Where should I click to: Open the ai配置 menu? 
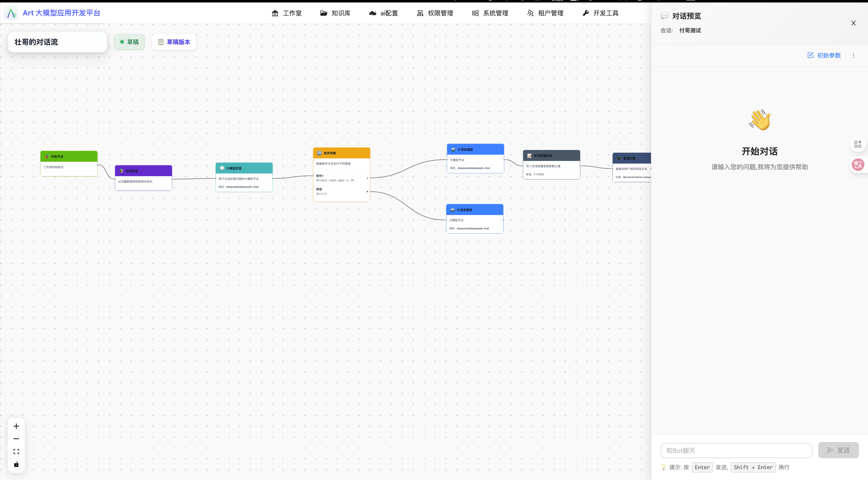383,13
